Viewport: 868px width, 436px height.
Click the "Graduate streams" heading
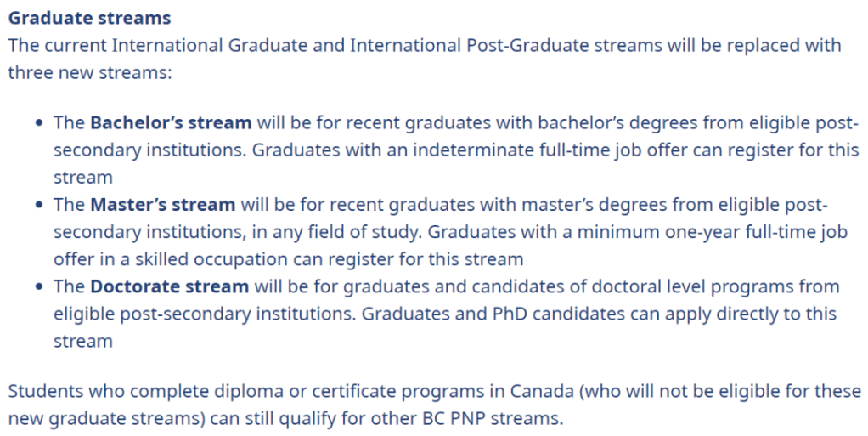click(89, 18)
